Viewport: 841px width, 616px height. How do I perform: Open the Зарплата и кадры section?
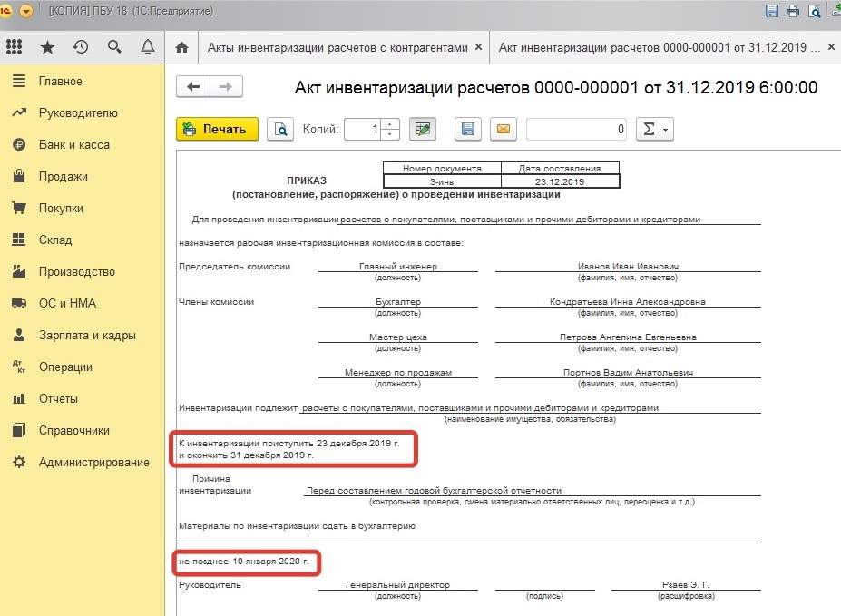[87, 336]
